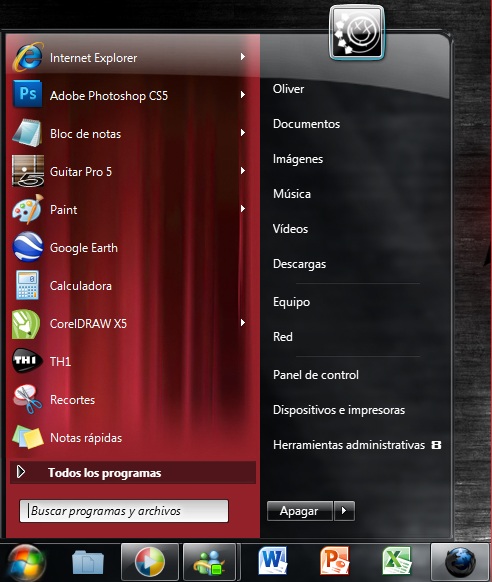492x582 pixels.
Task: Expand Bloc de notas recent files arrow
Action: pos(243,133)
